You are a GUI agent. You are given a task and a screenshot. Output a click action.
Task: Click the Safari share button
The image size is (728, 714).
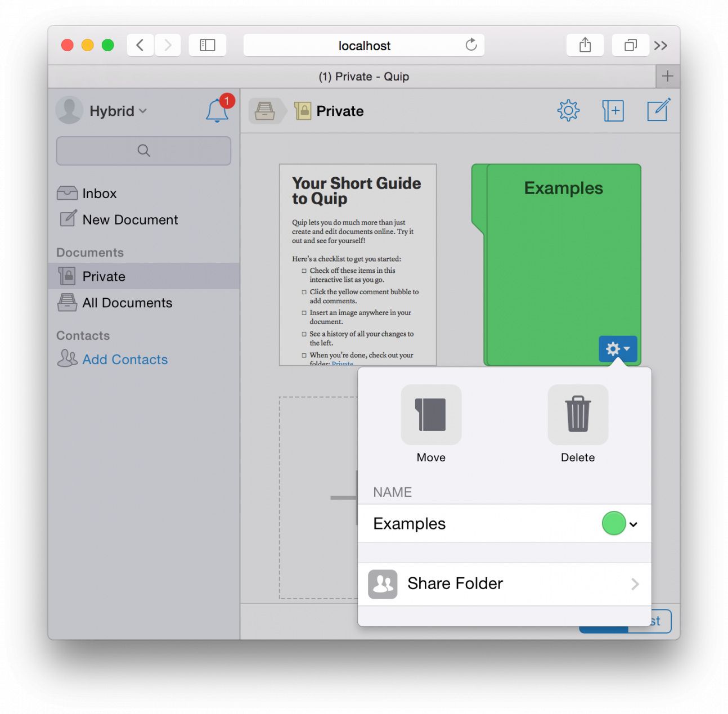[x=585, y=46]
